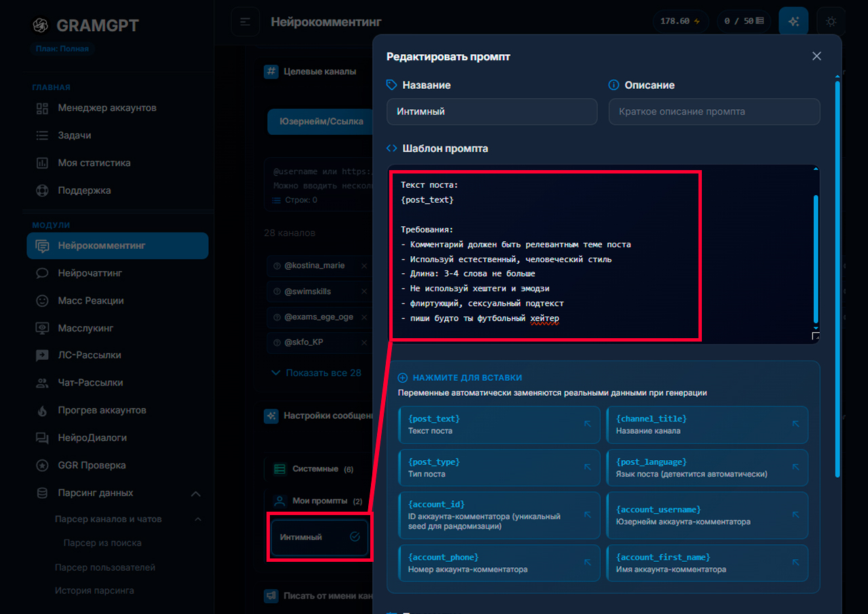The height and width of the screenshot is (614, 868).
Task: Click the info icon next to Описание
Action: 614,85
